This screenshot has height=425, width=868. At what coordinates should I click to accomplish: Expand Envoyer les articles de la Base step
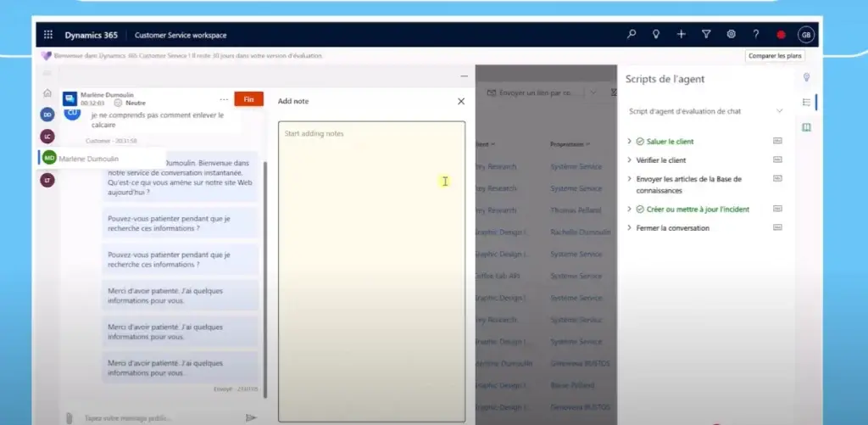click(x=630, y=179)
